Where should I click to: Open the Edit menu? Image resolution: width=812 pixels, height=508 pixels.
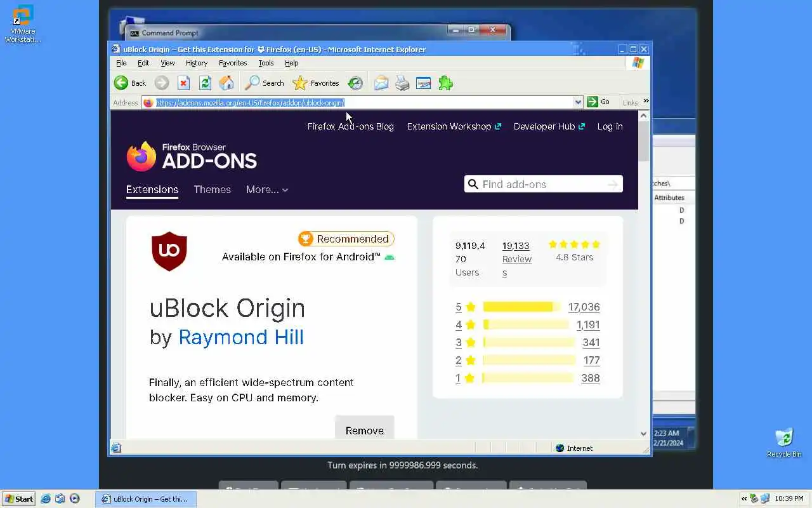pos(143,63)
